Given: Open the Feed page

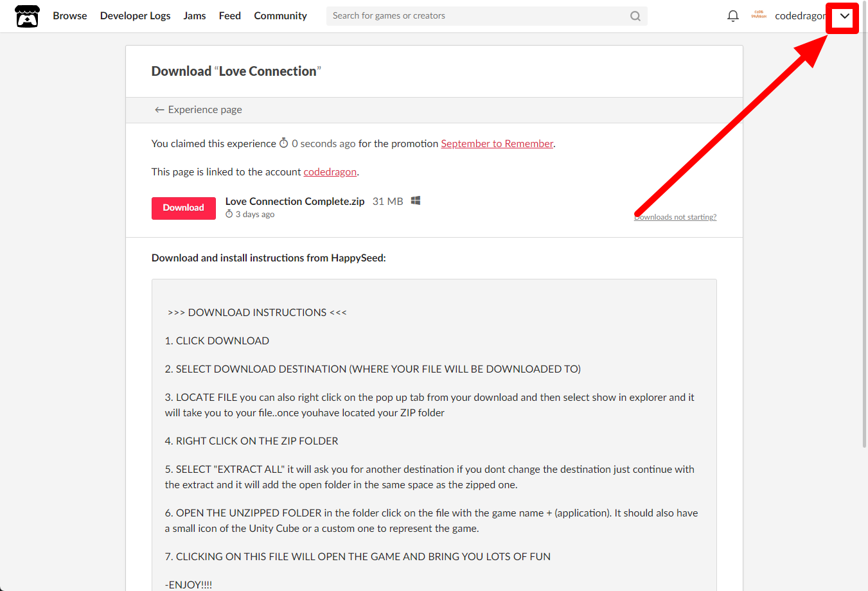Looking at the screenshot, I should pyautogui.click(x=229, y=16).
